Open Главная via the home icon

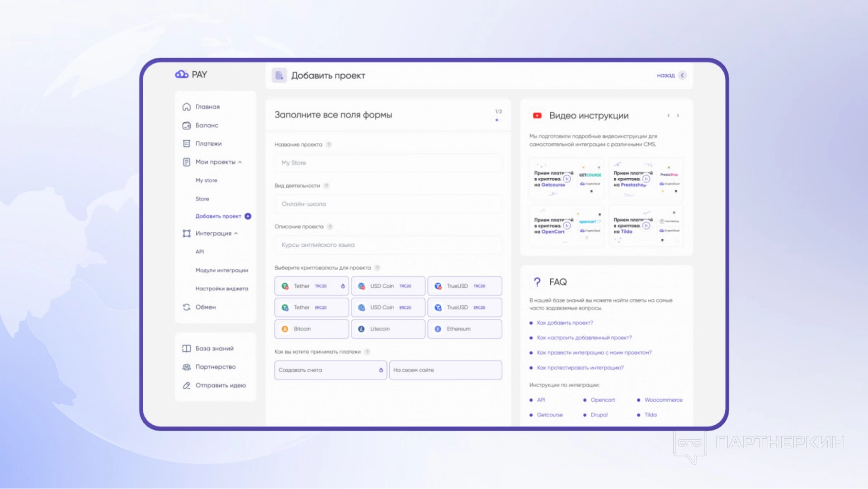(x=186, y=107)
